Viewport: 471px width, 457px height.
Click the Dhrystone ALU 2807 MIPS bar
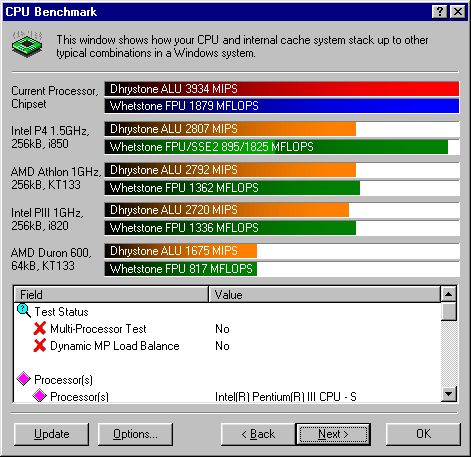coord(230,129)
